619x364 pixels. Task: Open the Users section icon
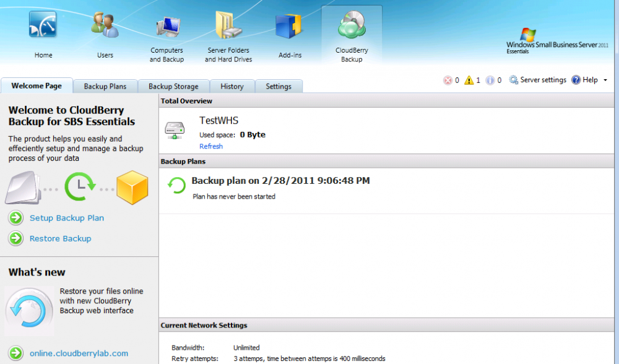(x=105, y=25)
